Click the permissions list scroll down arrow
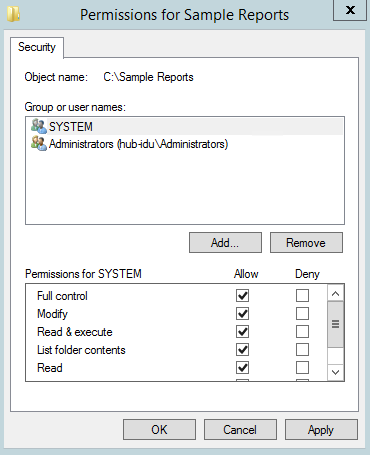 pyautogui.click(x=336, y=372)
